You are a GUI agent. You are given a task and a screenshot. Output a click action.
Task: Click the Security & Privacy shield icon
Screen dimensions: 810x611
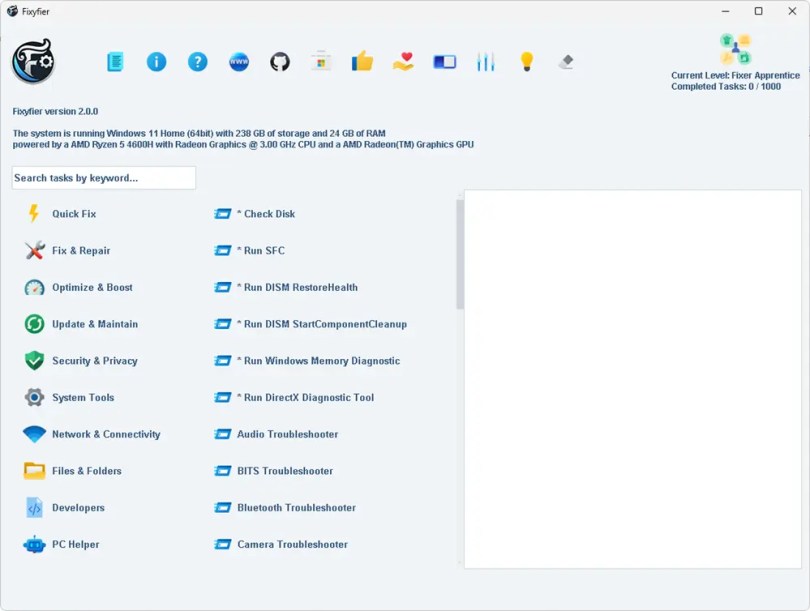coord(35,361)
